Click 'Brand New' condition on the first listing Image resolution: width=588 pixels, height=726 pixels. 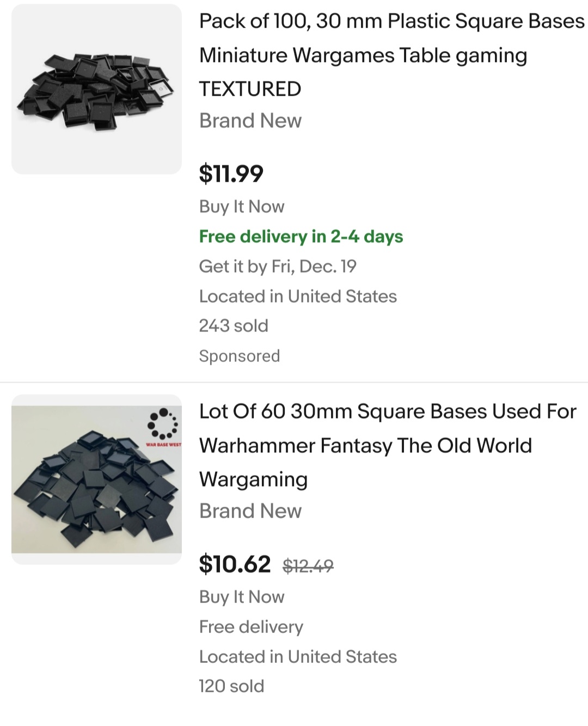(x=250, y=121)
